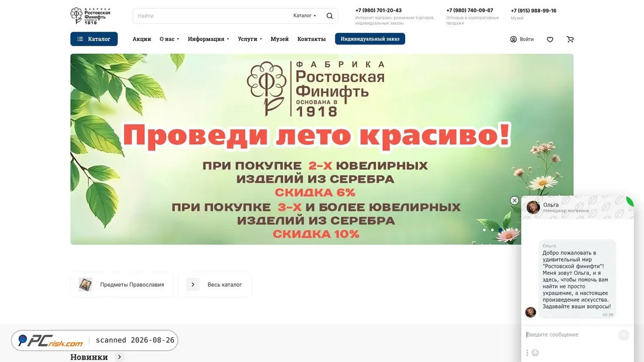Viewport: 644px width, 362px height.
Task: Click phone number +7 (980) 740-09-67
Action: coord(470,11)
